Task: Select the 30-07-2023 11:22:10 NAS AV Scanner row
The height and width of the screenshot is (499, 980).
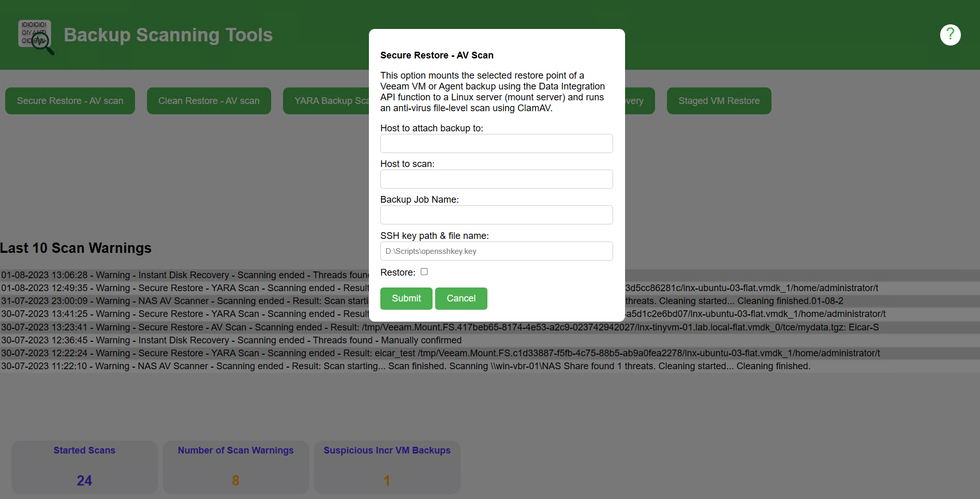Action: pos(490,366)
